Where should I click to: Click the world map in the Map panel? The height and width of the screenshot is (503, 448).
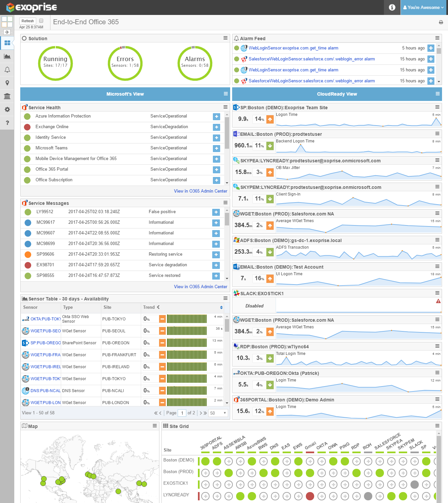coord(89,467)
